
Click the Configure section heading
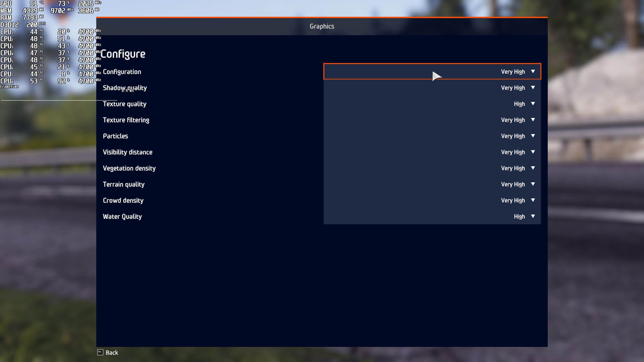tap(123, 54)
